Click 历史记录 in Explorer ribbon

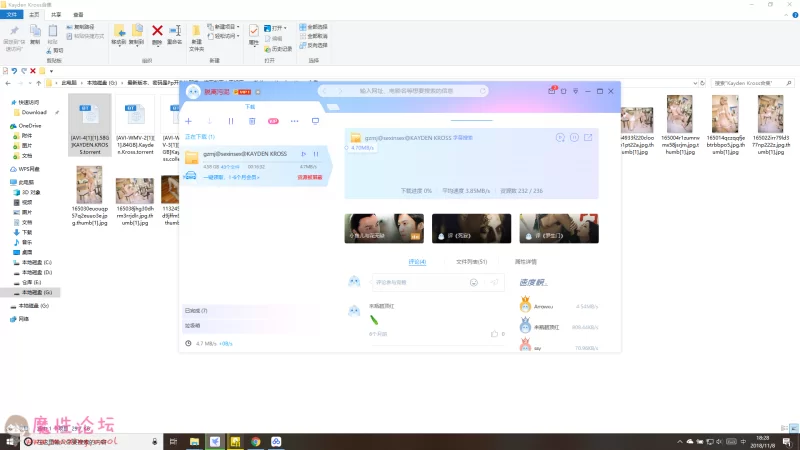coord(278,49)
